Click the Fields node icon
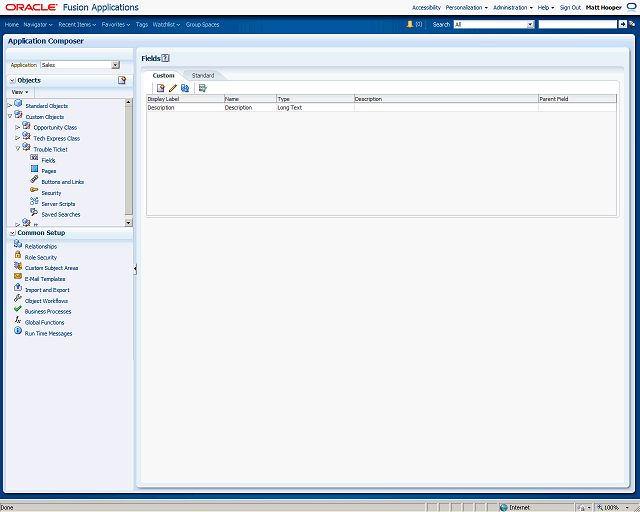This screenshot has height=512, width=640. (x=34, y=158)
